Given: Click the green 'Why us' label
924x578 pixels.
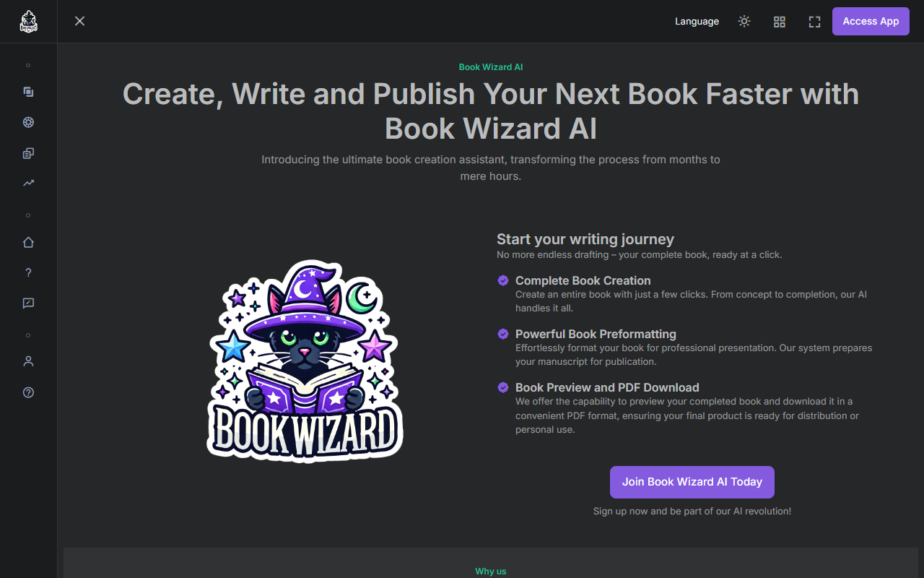Looking at the screenshot, I should [491, 571].
